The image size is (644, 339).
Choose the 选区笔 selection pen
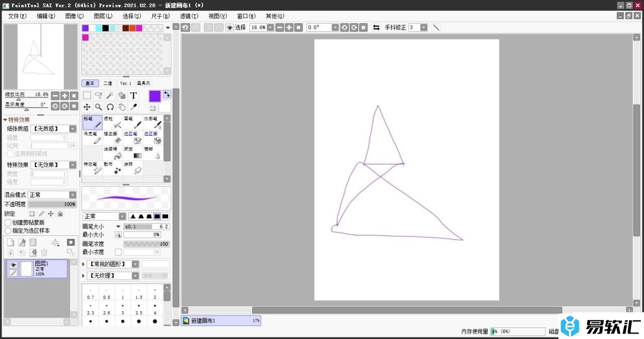pos(133,138)
